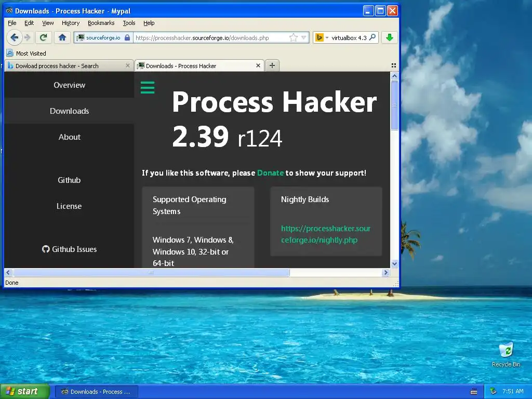Screen dimensions: 532x399
Task: Follow the nightly.php builds link
Action: [326, 234]
